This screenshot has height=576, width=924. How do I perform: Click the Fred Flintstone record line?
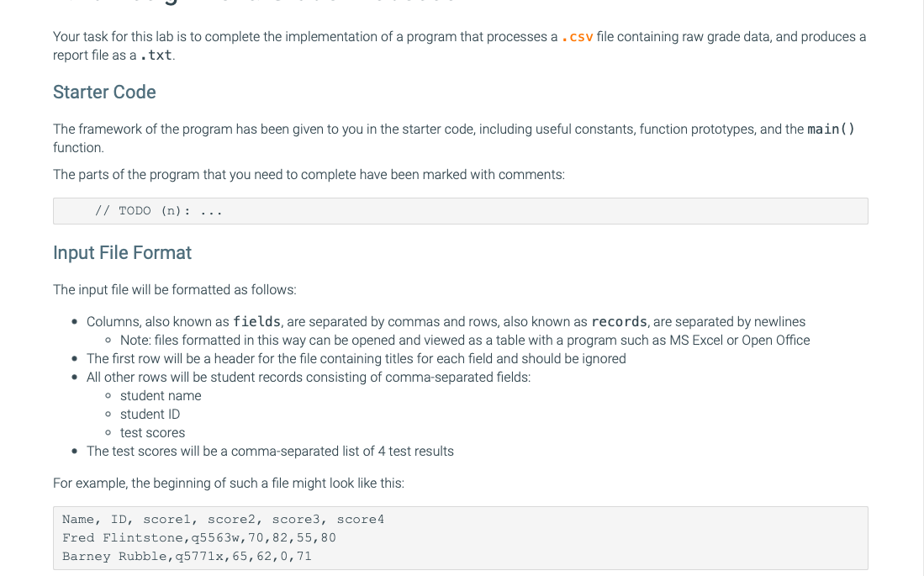(199, 538)
